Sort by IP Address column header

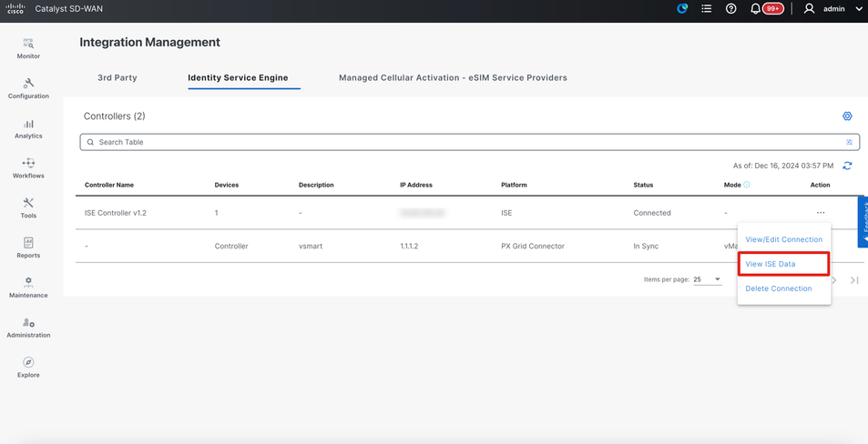pos(416,185)
